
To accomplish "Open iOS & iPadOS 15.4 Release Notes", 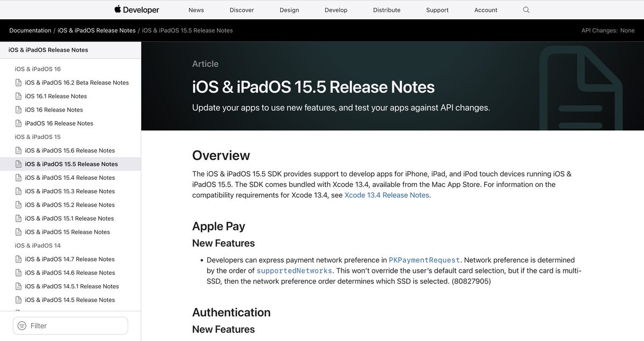I will (70, 178).
